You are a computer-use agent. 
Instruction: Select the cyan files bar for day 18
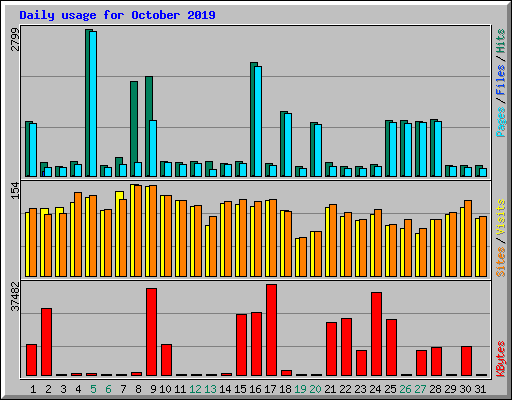coord(288,145)
